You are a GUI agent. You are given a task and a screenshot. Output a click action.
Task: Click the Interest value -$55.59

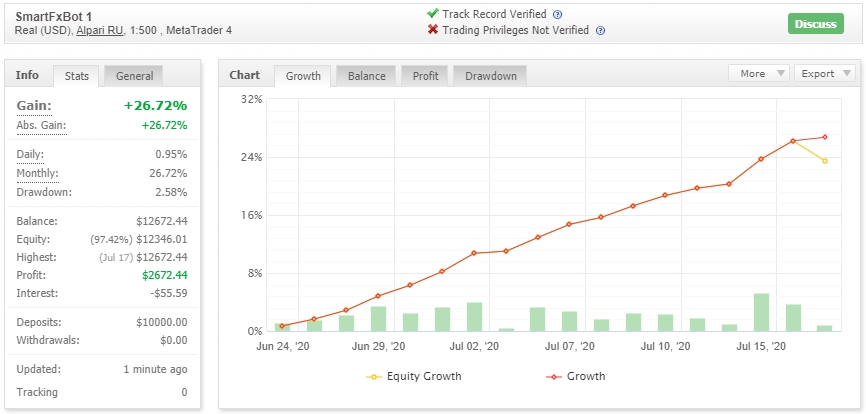(169, 293)
